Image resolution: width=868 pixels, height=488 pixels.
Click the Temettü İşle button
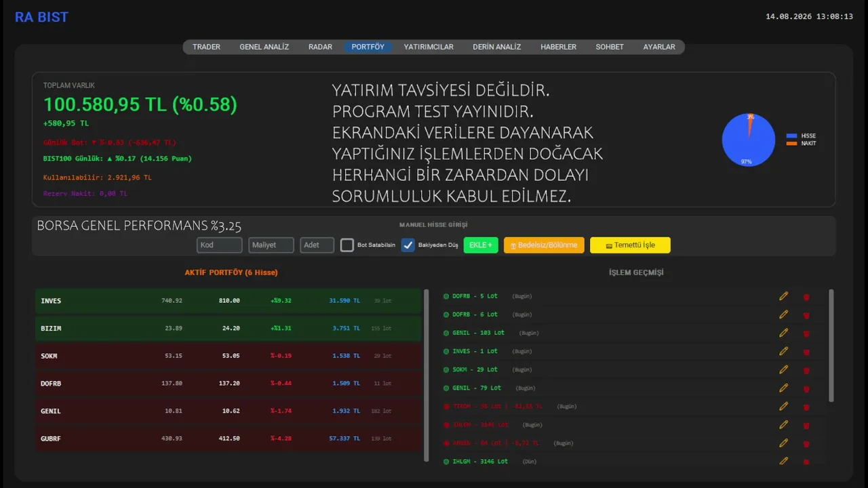(630, 245)
